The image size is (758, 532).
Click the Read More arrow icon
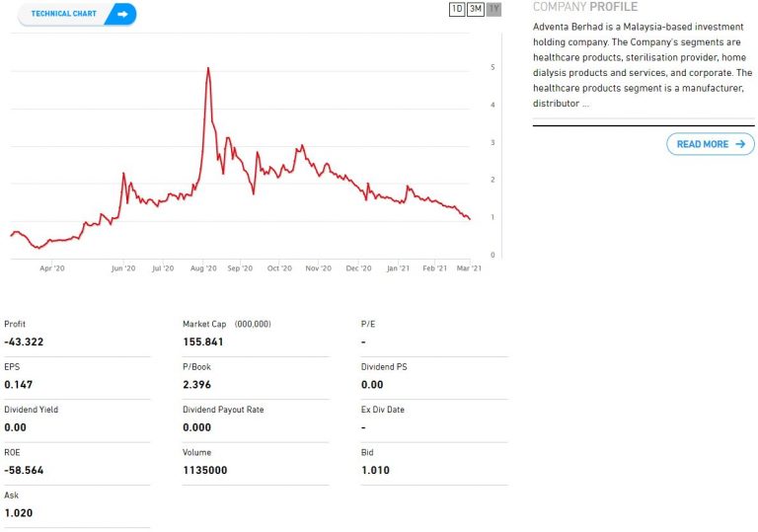click(x=740, y=144)
